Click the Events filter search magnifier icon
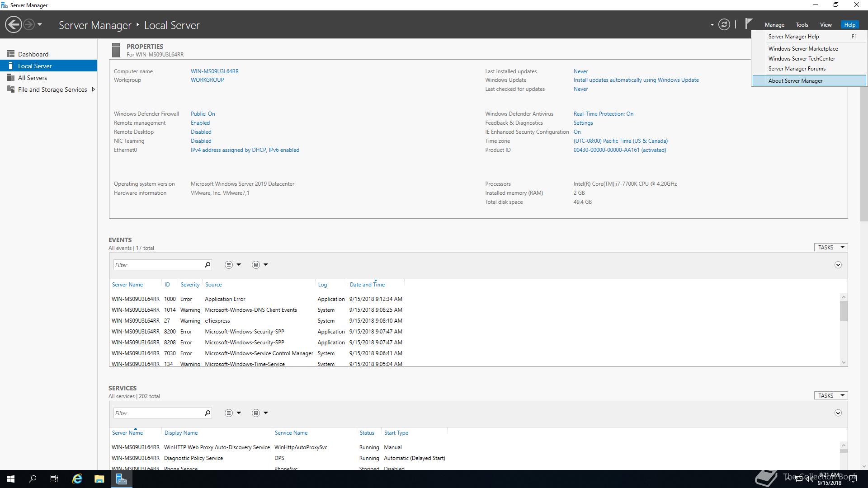This screenshot has width=868, height=488. tap(208, 265)
